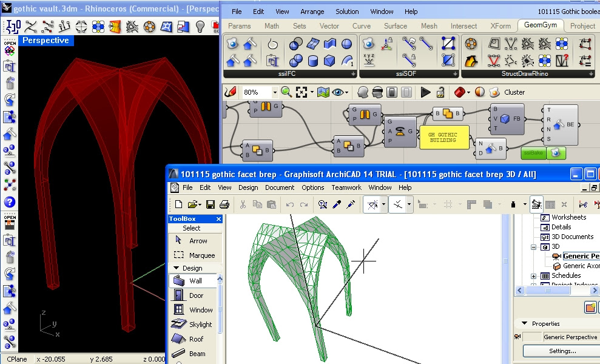The height and width of the screenshot is (364, 600).
Task: Click the Grasshopper sketch (red pen) icon
Action: point(230,92)
